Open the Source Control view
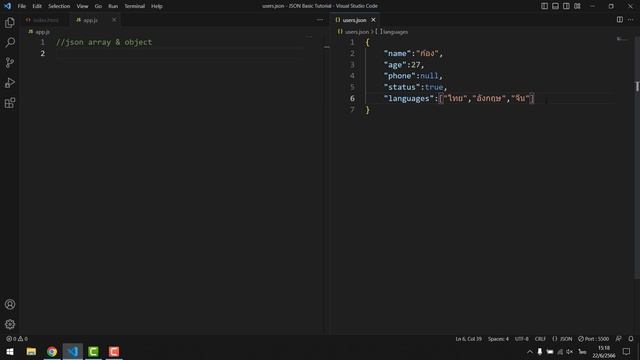Viewport: 640px width, 360px height. [x=10, y=62]
